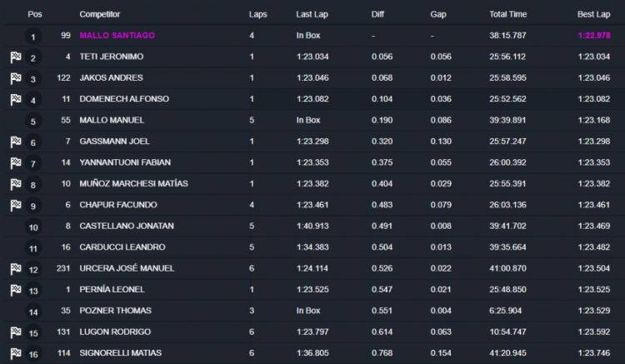Click the checkered flag beside Yannantuoni Fabian
This screenshot has width=625, height=364.
(x=15, y=163)
